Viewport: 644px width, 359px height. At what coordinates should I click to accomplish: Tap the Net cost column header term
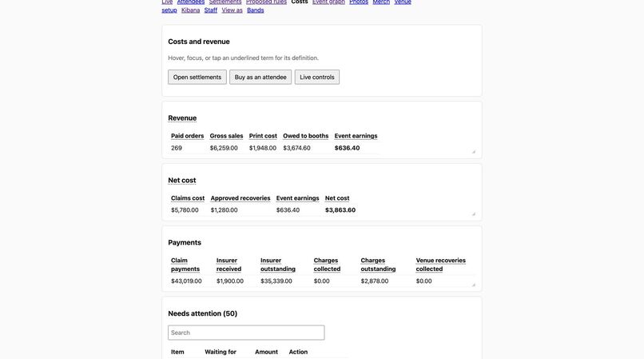[x=337, y=198]
